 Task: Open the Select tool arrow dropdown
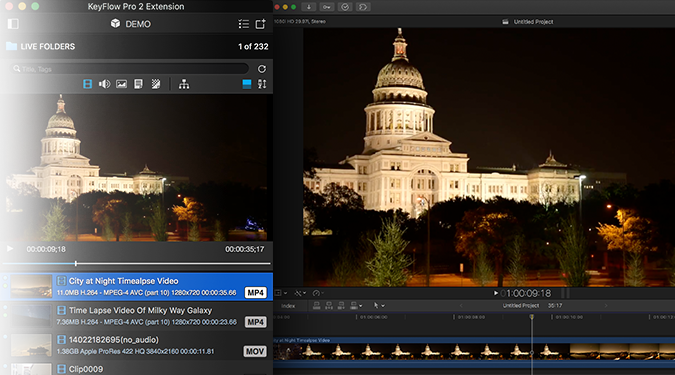[379, 306]
